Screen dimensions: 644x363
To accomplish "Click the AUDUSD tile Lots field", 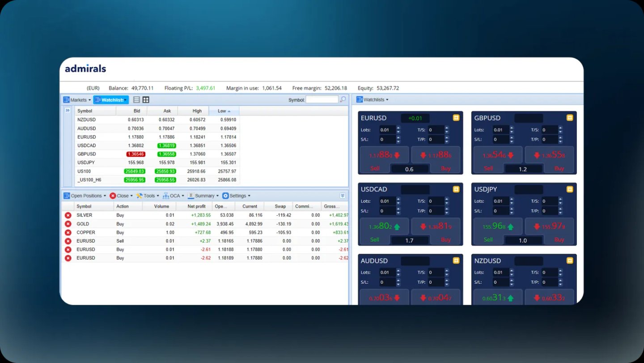I will [387, 272].
